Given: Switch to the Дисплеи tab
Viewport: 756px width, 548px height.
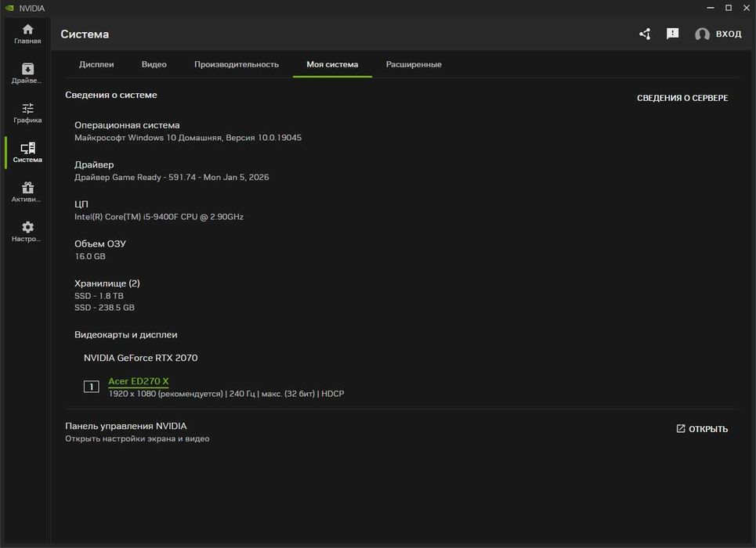Looking at the screenshot, I should (x=96, y=64).
